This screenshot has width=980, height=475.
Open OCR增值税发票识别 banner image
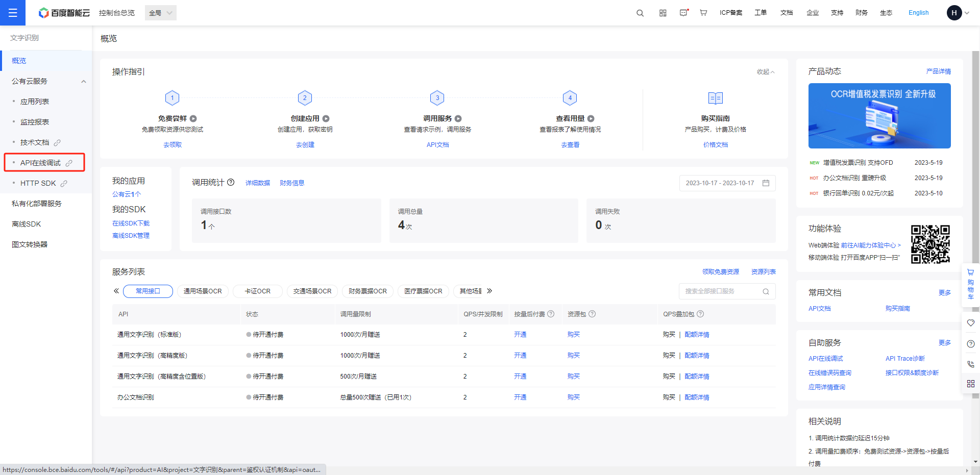(879, 116)
